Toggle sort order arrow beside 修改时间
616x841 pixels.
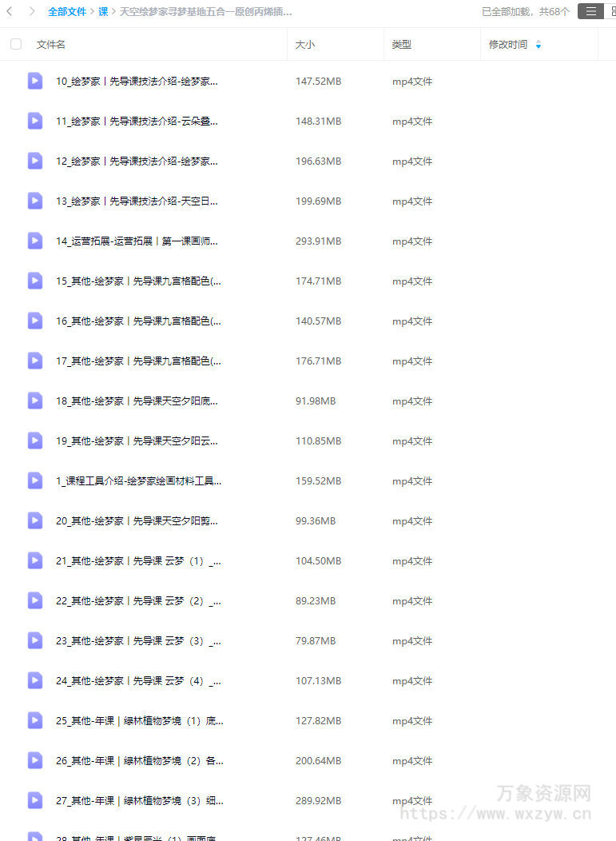539,45
